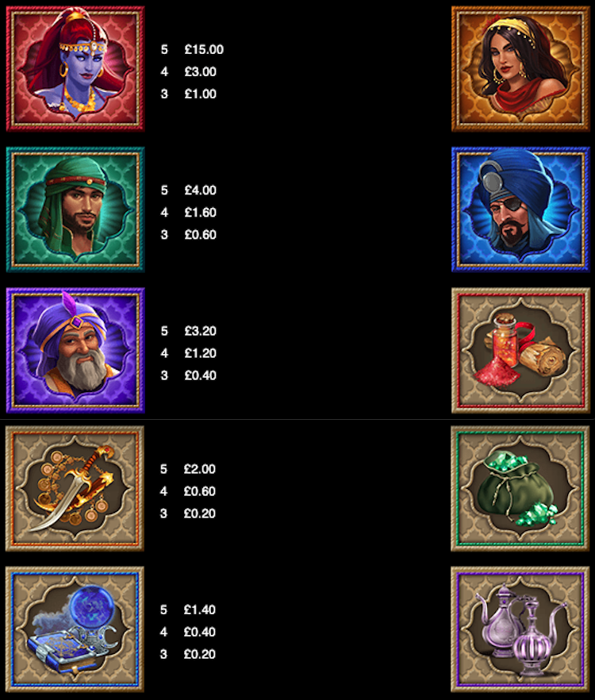Click the £1.20 payout value
Image resolution: width=595 pixels, height=700 pixels.
tap(201, 353)
